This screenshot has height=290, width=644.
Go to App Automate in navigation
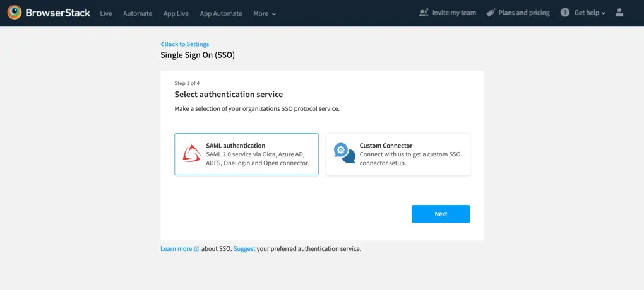[221, 13]
